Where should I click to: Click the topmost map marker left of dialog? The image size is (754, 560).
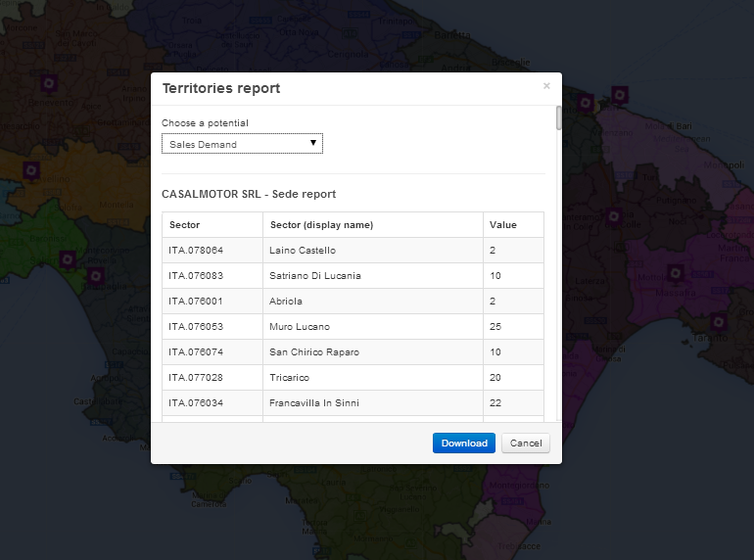(x=47, y=83)
